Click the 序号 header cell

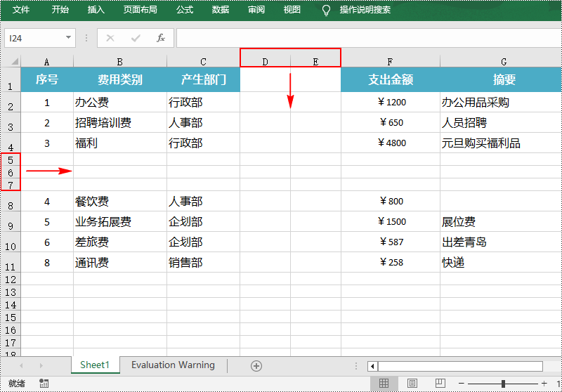pos(47,79)
